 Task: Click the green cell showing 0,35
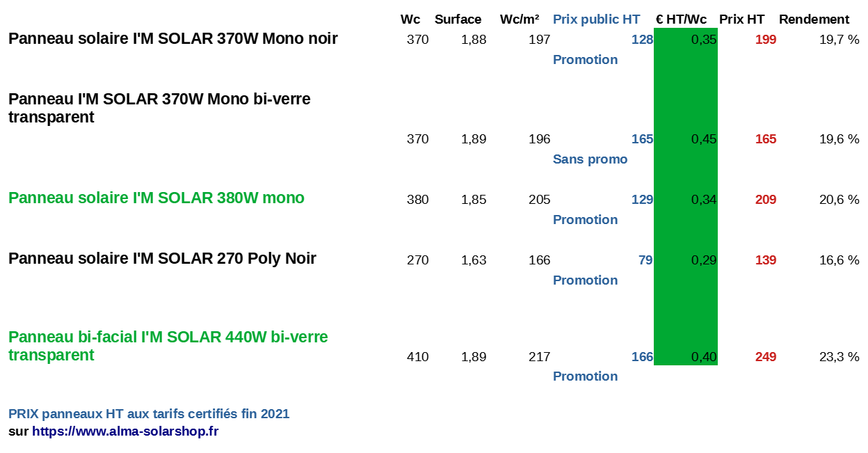click(703, 40)
